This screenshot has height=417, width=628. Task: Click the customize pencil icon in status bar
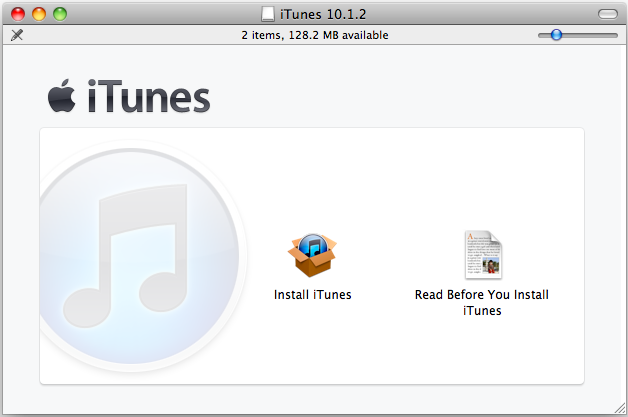(17, 35)
